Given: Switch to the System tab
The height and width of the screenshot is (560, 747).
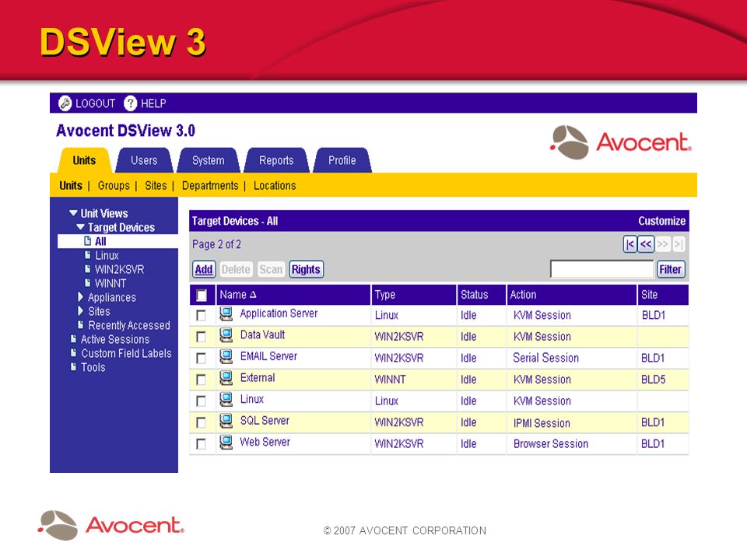Looking at the screenshot, I should [209, 160].
